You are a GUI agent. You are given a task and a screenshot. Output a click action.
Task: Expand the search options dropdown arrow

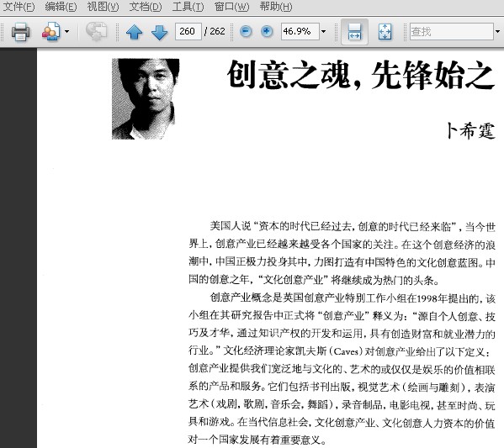click(x=497, y=31)
